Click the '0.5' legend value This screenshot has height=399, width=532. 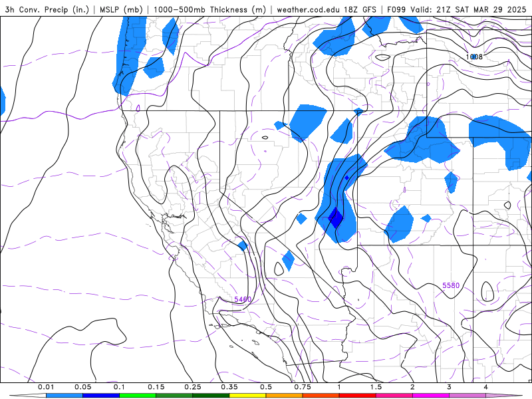pos(266,387)
